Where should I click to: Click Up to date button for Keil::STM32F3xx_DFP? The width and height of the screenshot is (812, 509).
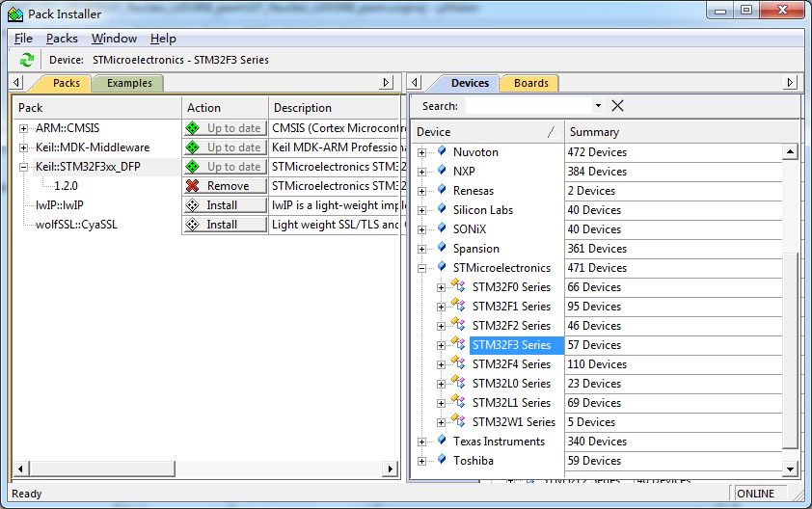click(226, 166)
